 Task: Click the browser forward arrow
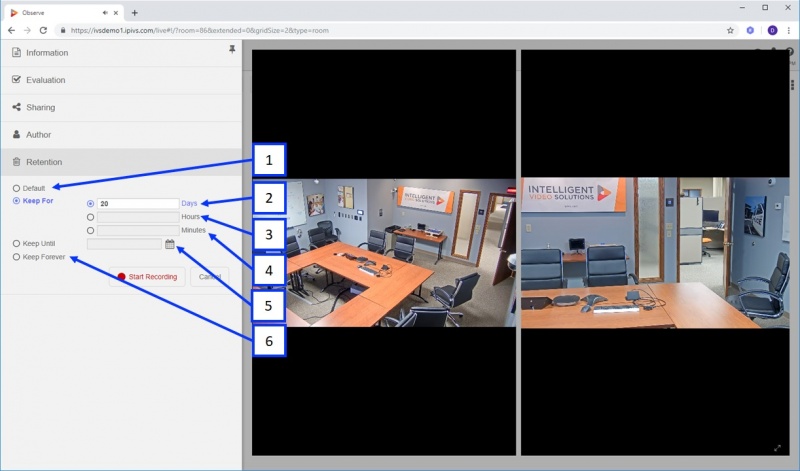pyautogui.click(x=27, y=31)
